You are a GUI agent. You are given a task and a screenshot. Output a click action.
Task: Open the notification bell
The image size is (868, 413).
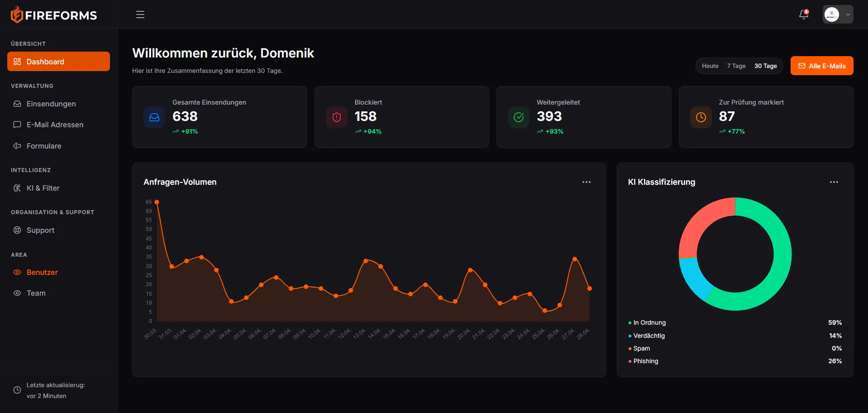[804, 14]
